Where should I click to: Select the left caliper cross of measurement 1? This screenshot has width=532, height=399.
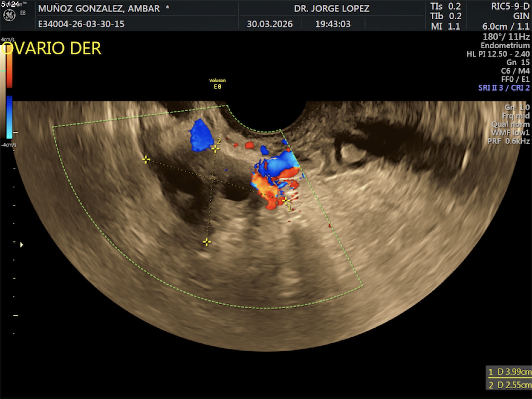point(146,160)
